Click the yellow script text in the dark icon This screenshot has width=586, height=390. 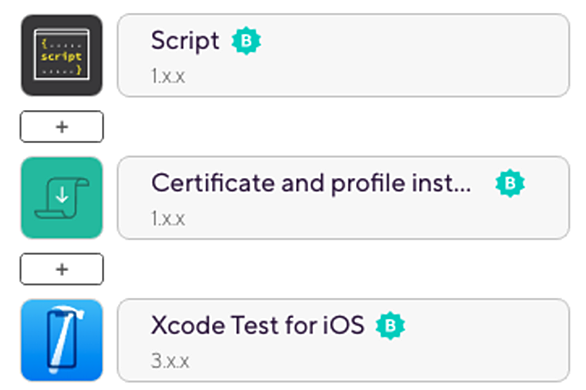(x=61, y=57)
